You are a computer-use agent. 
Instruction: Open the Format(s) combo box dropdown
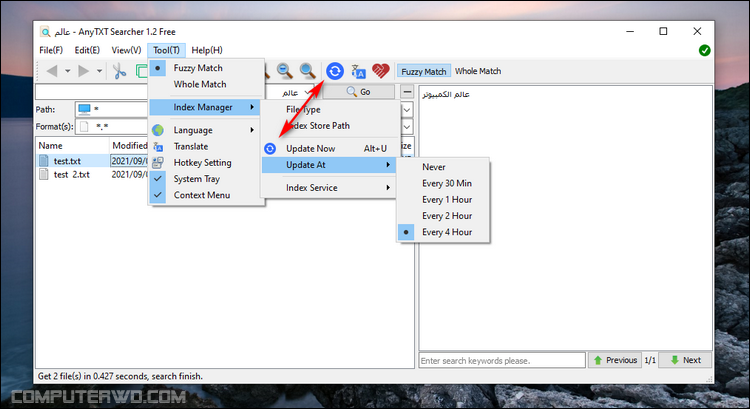click(407, 127)
